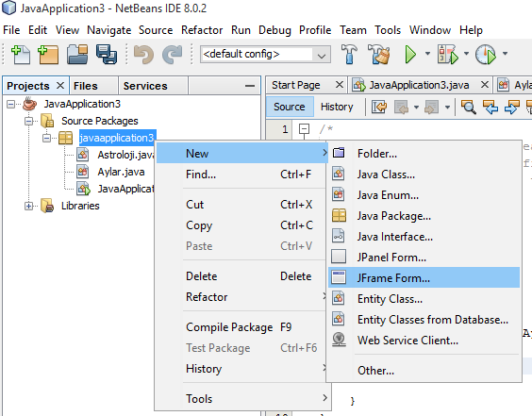Collapse the JavaApplication3 project node

pyautogui.click(x=11, y=104)
